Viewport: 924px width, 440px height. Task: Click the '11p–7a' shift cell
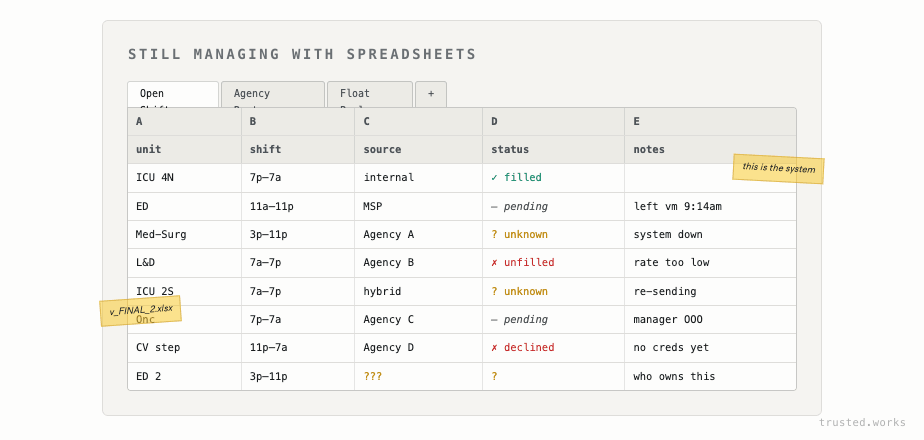click(298, 348)
